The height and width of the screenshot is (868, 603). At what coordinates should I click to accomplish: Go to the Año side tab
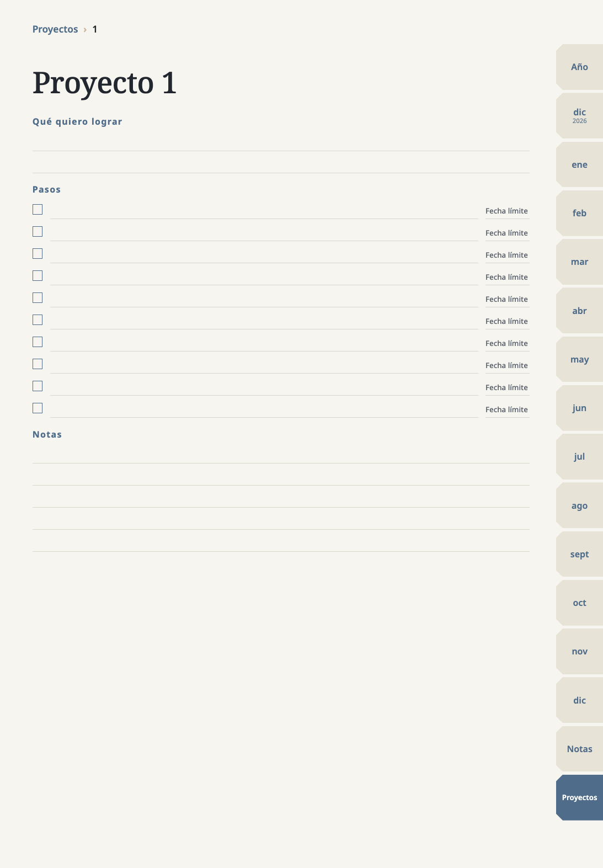579,67
